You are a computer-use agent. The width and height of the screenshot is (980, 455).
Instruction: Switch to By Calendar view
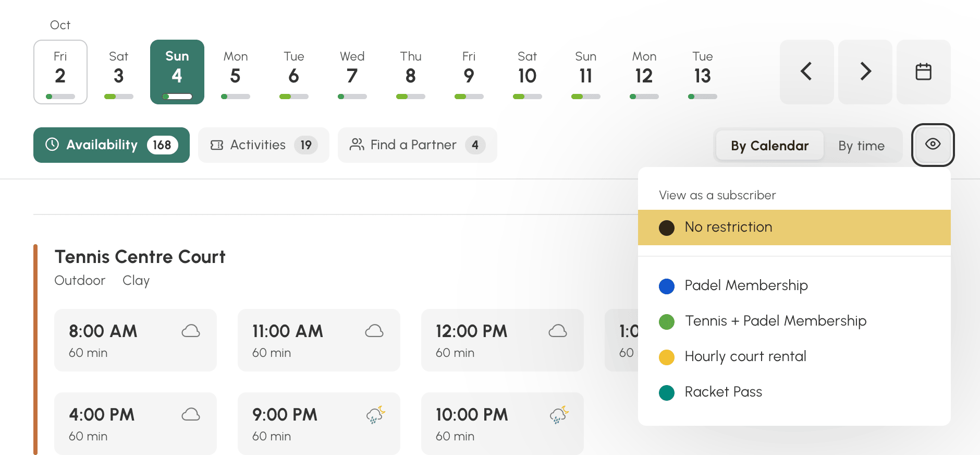coord(770,146)
